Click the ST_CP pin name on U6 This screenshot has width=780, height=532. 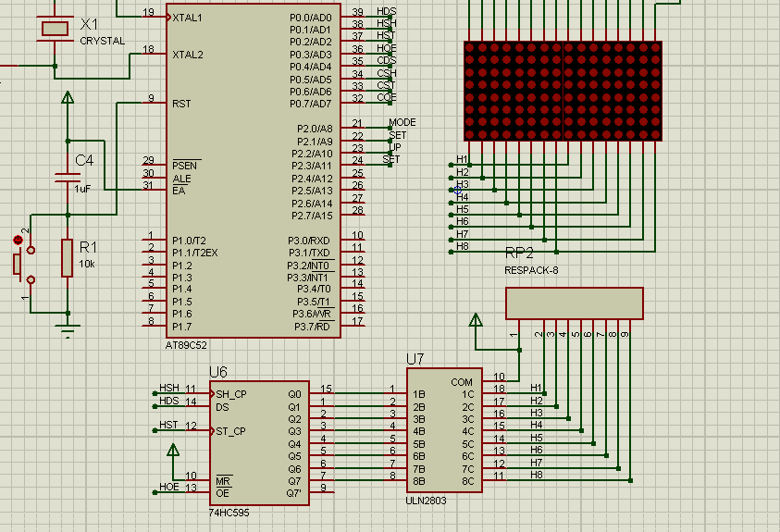pos(230,431)
